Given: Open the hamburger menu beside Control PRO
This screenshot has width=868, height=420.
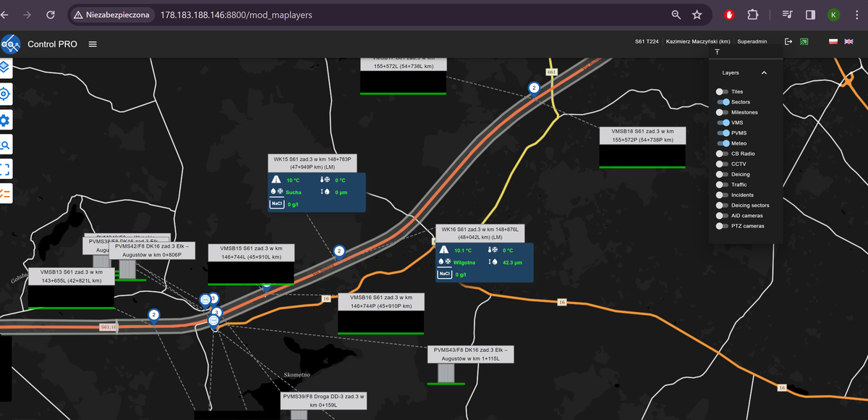Looking at the screenshot, I should click(x=93, y=44).
